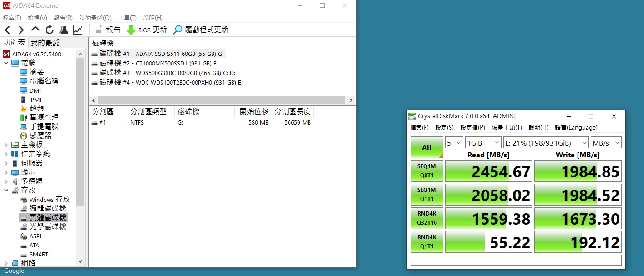The height and width of the screenshot is (276, 644).
Task: Open the 1GiB test size dropdown
Action: 483,142
